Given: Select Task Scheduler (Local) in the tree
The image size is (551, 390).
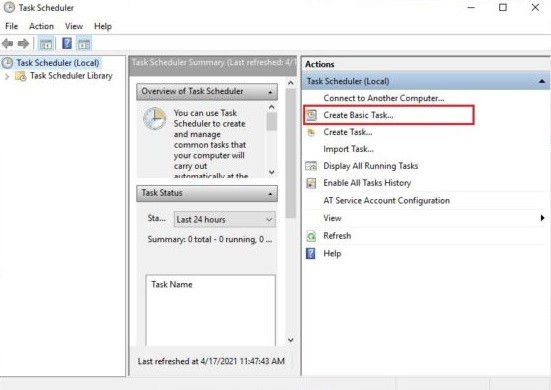Looking at the screenshot, I should 58,63.
